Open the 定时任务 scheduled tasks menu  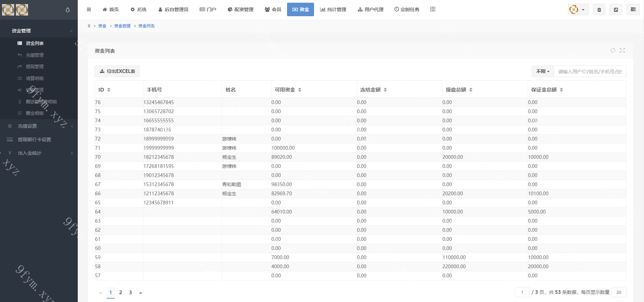pyautogui.click(x=407, y=9)
